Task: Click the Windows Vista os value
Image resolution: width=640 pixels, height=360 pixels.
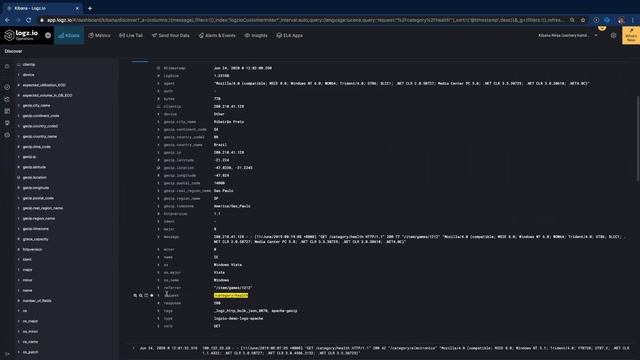Action: (228, 265)
